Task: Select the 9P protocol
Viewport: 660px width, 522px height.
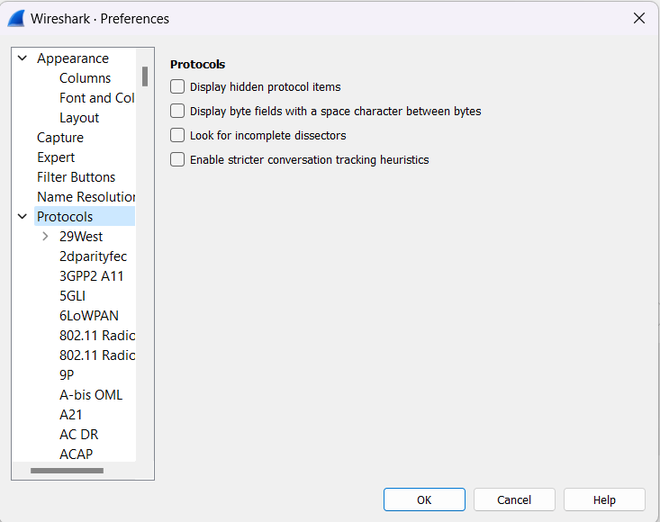Action: [67, 375]
